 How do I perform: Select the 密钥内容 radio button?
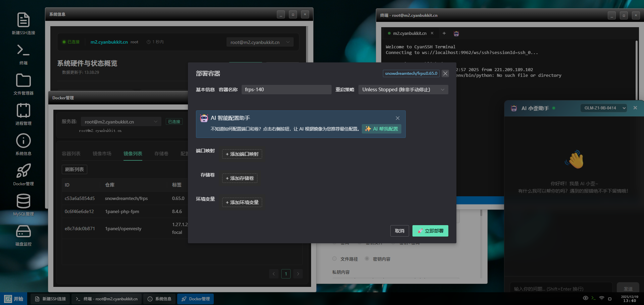367,259
